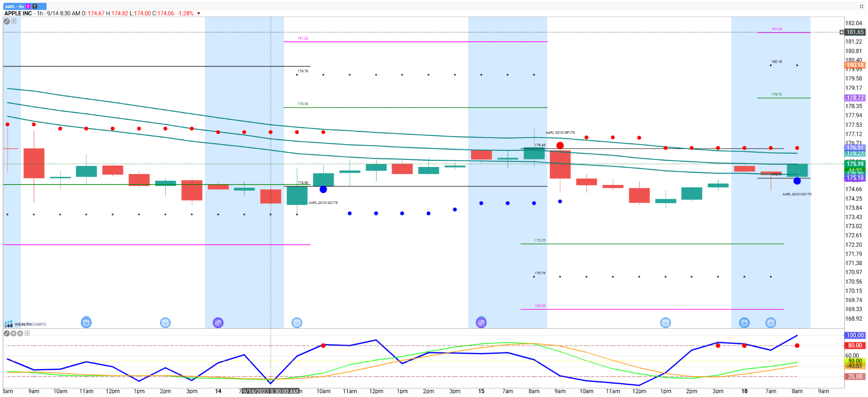
Task: Click the 180.18 dotted level label on chart
Action: 777,62
